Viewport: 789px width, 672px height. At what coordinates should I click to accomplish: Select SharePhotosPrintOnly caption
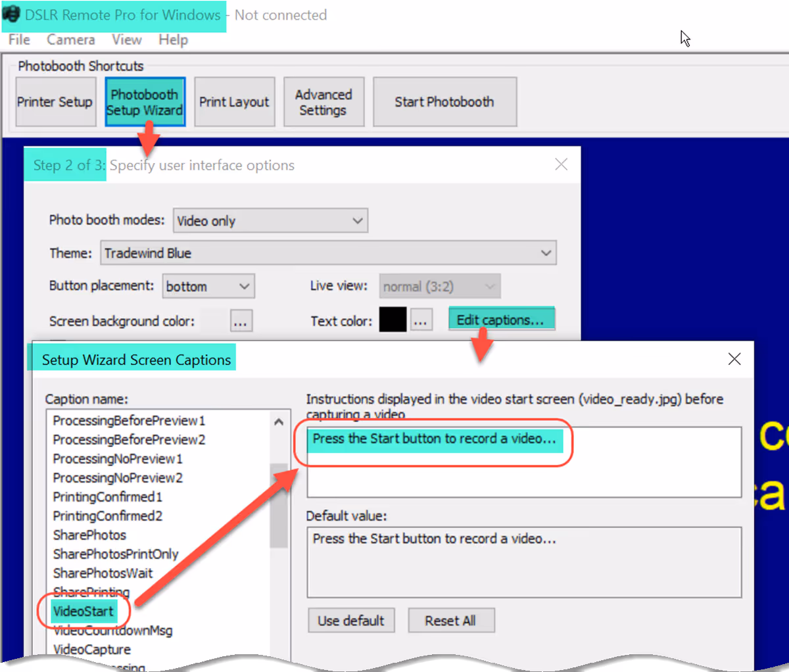[116, 554]
